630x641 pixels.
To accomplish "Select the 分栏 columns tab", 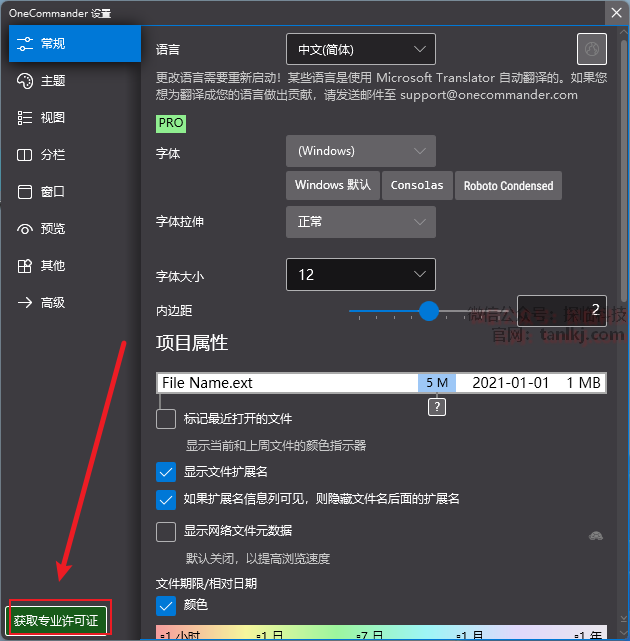I will coord(75,155).
